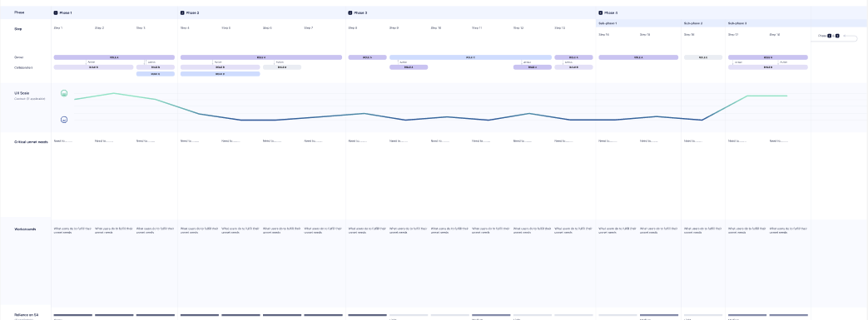The image size is (868, 320).
Task: Click the Reliance on EA bar under Step 16
Action: coord(703,315)
